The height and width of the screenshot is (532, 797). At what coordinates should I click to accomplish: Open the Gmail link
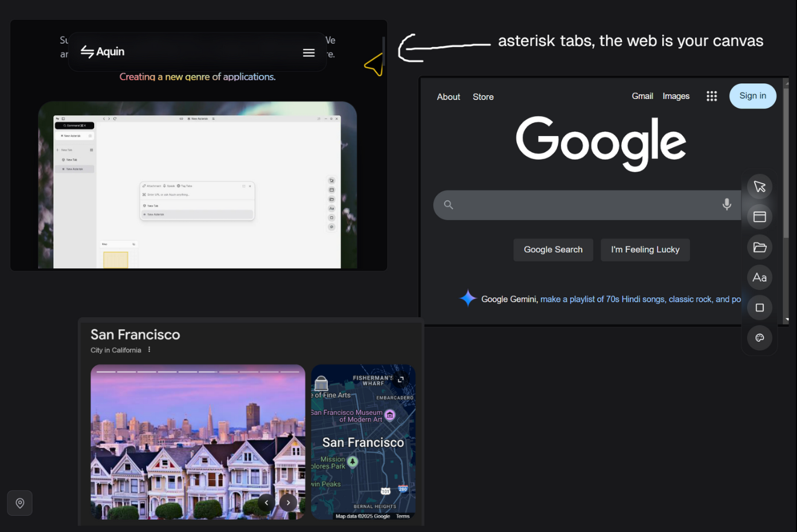click(x=642, y=96)
